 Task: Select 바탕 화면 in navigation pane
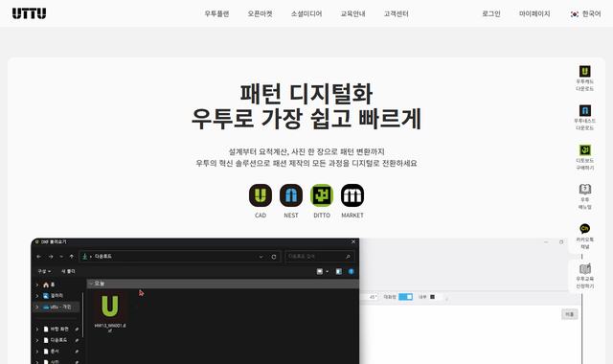click(59, 330)
